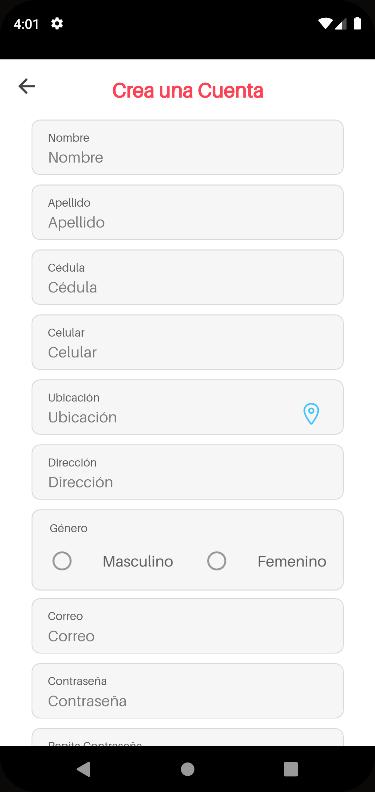Viewport: 375px width, 792px height.
Task: Tap the Android home circle button
Action: click(x=188, y=769)
